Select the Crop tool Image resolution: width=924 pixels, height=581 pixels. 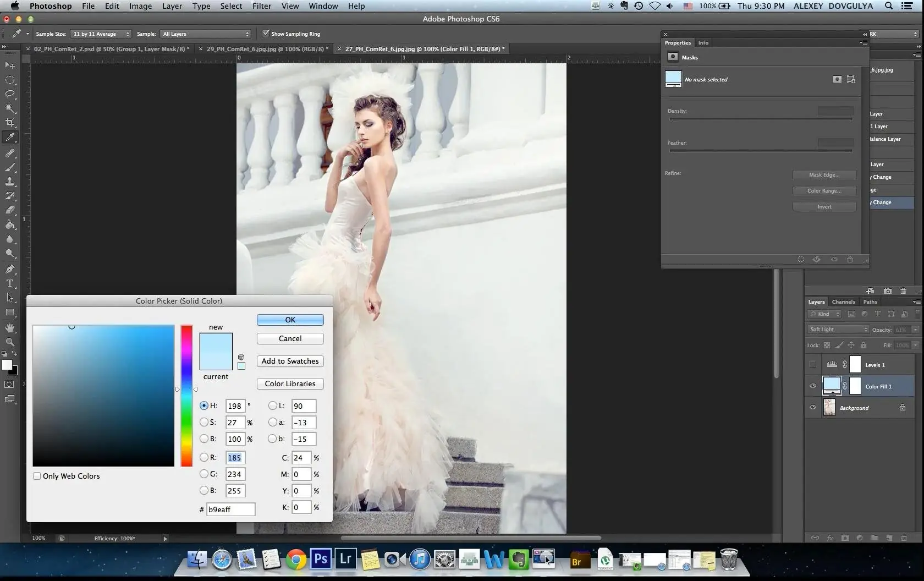pyautogui.click(x=10, y=123)
